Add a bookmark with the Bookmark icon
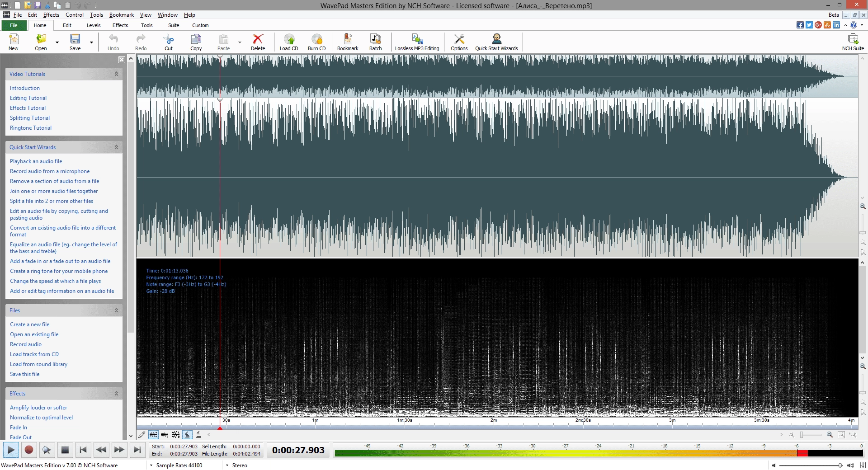 click(x=348, y=42)
